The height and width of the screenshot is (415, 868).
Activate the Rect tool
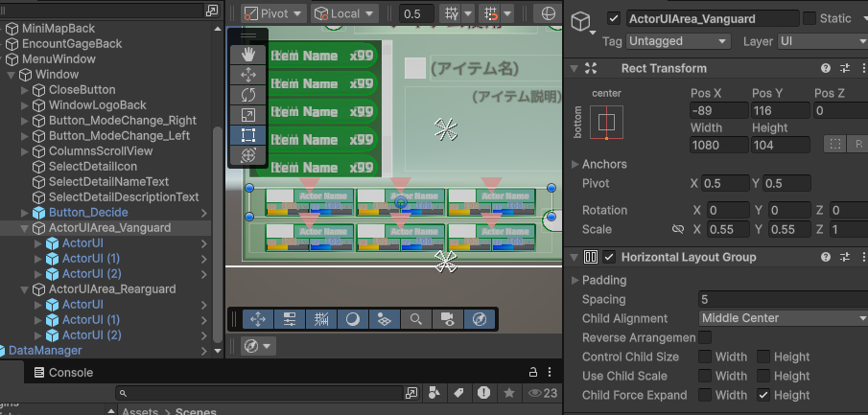click(248, 134)
